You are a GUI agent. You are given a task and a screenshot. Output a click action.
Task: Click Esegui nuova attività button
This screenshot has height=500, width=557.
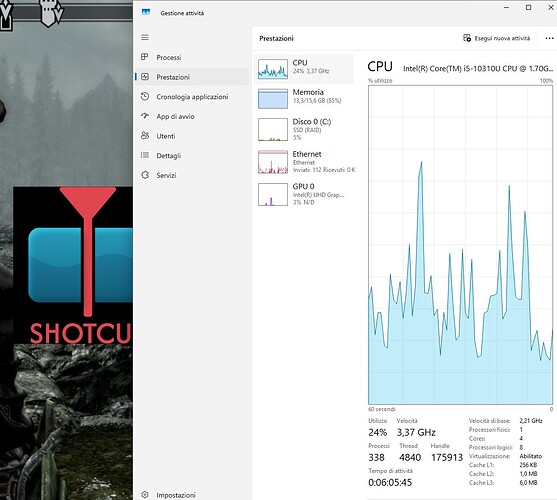pyautogui.click(x=497, y=38)
